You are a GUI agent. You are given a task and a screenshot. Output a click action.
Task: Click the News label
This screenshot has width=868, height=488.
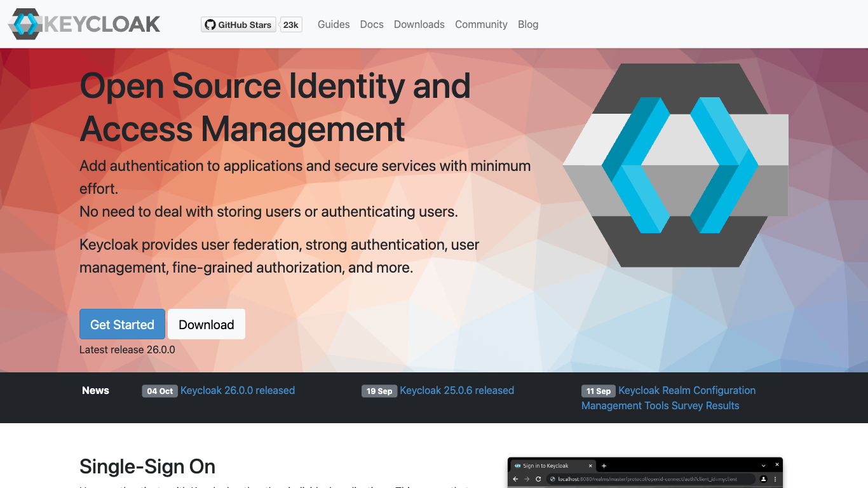click(95, 390)
